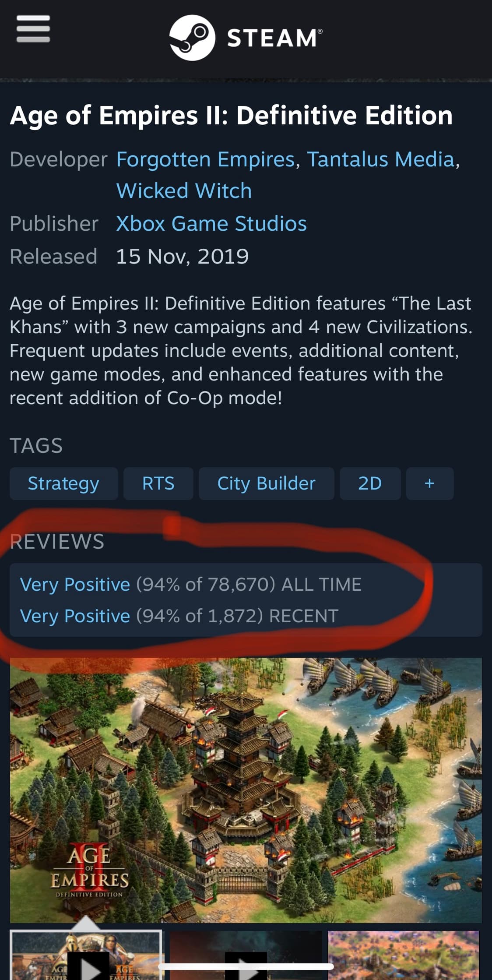This screenshot has width=492, height=980.
Task: Tap the STEAM wordmark to go home
Action: click(271, 37)
